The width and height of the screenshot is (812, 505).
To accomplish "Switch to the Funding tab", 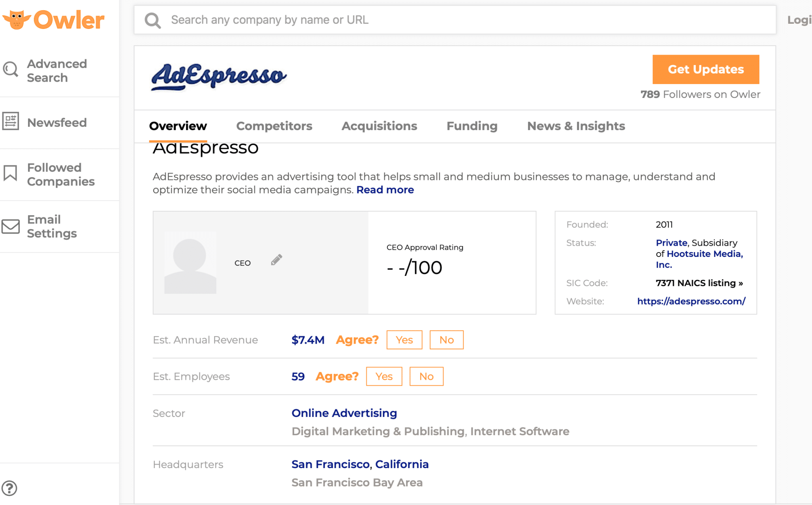I will click(x=472, y=126).
